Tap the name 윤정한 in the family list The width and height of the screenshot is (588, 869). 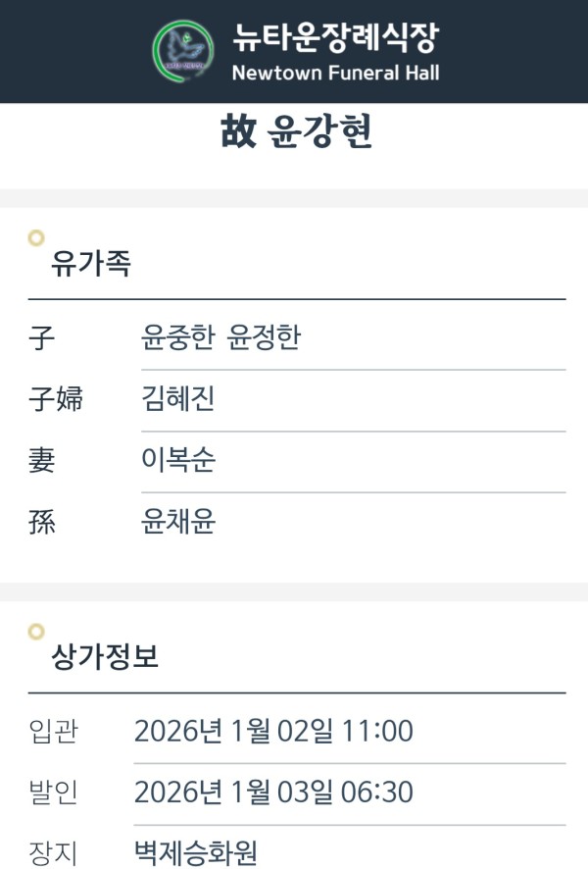click(x=264, y=338)
